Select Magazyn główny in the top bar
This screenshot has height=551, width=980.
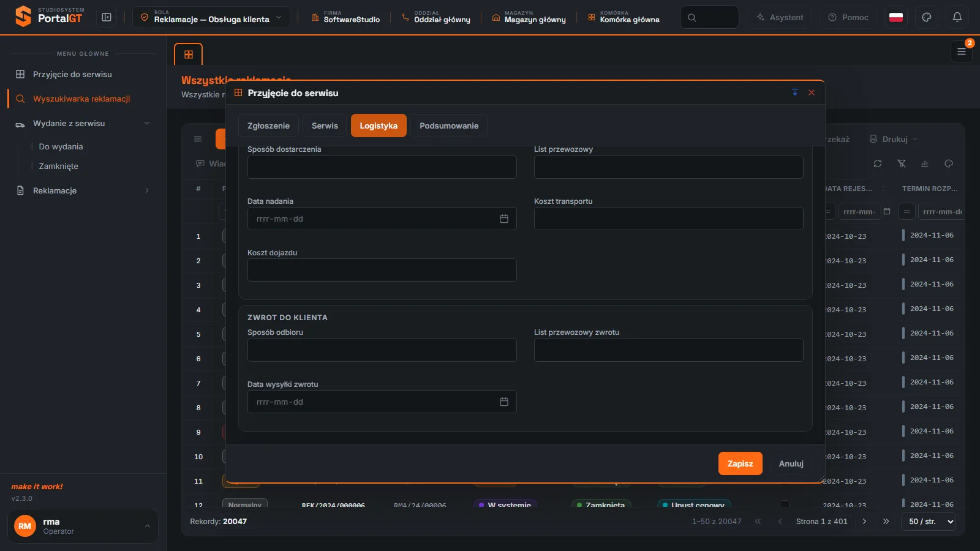pyautogui.click(x=529, y=17)
